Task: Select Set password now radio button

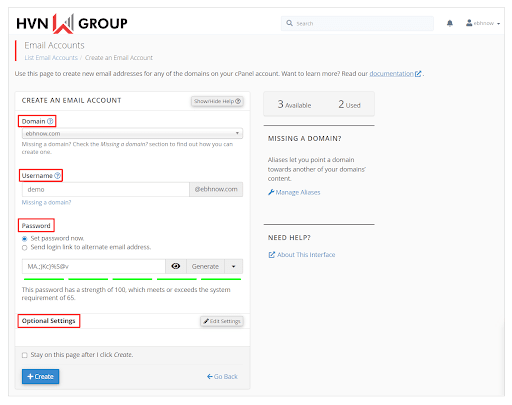Action: [24, 239]
